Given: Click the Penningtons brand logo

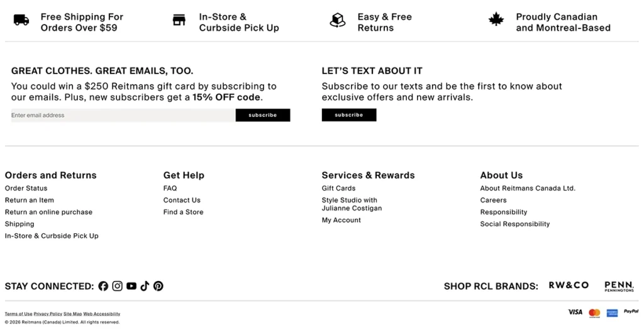Looking at the screenshot, I should (x=619, y=286).
